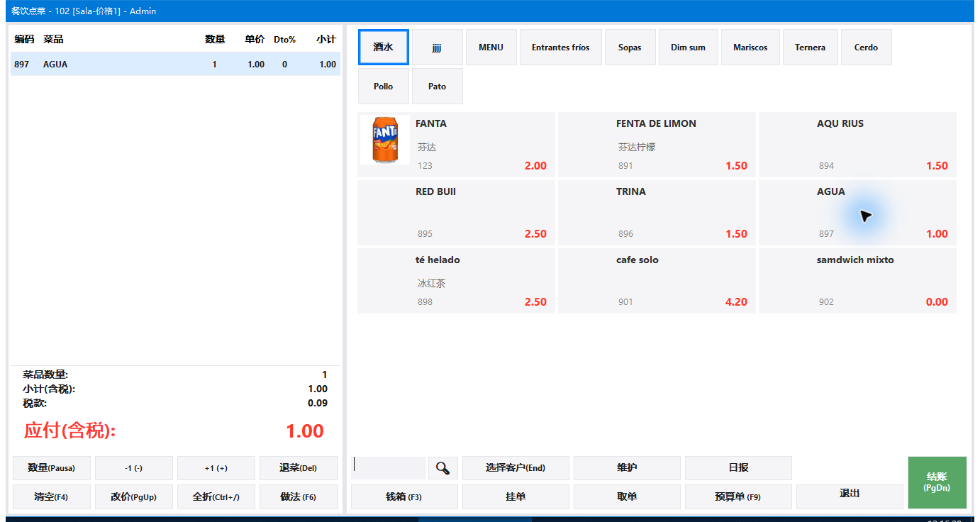Click the 菜品 column header

point(53,39)
